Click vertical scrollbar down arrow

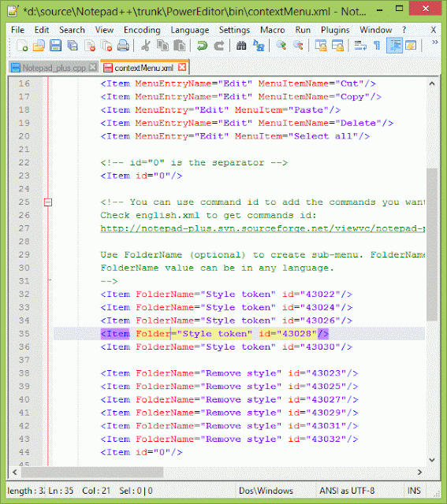(x=432, y=460)
